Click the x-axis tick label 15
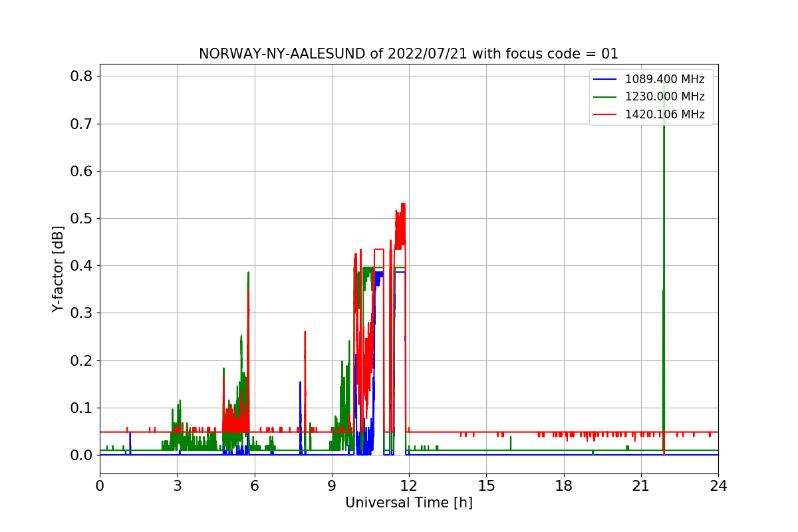The height and width of the screenshot is (532, 798). point(486,485)
